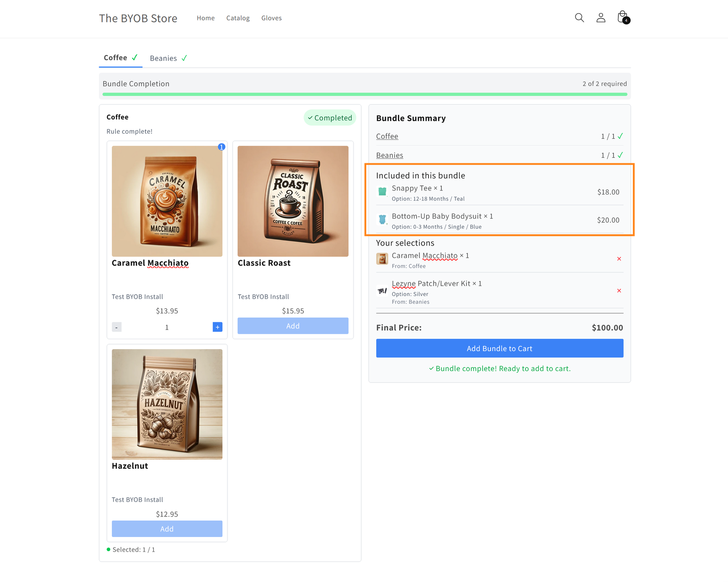The width and height of the screenshot is (728, 582).
Task: Add Classic Roast to the bundle
Action: [293, 326]
